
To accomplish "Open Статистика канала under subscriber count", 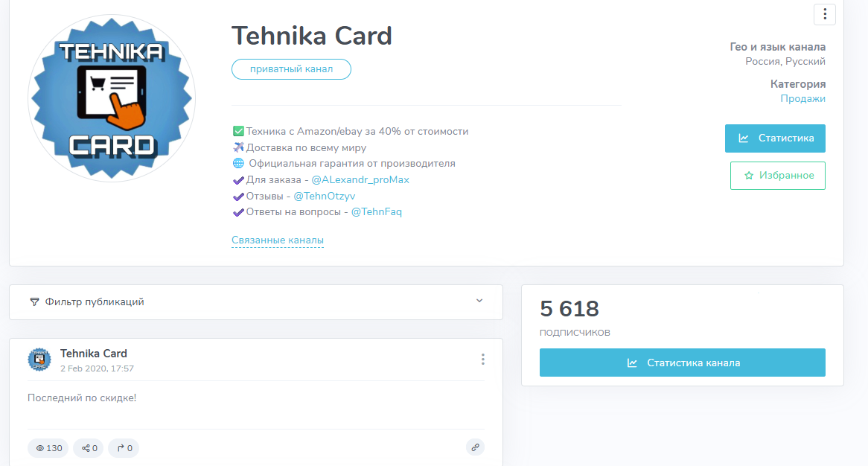I will click(682, 363).
